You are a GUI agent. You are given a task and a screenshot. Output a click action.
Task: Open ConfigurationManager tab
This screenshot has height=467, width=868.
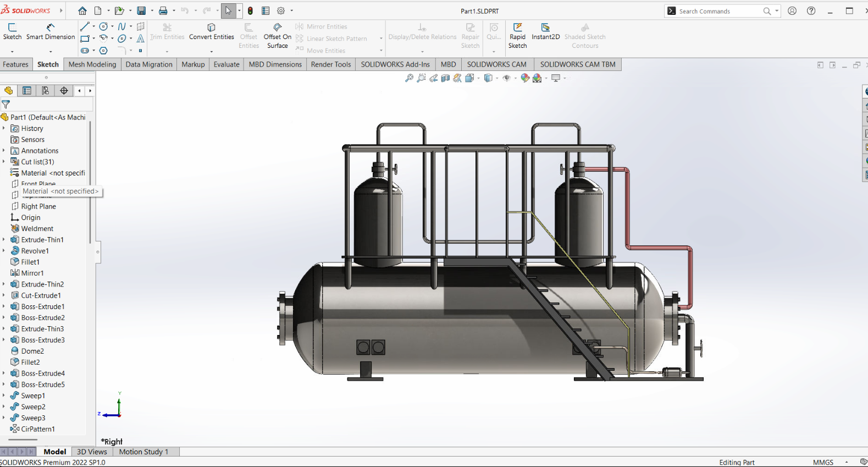click(x=46, y=91)
